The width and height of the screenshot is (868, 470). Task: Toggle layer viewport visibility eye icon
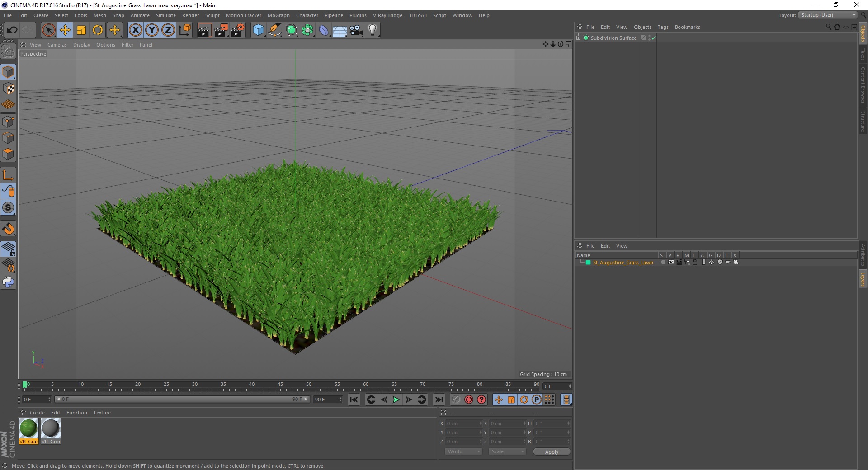point(671,262)
